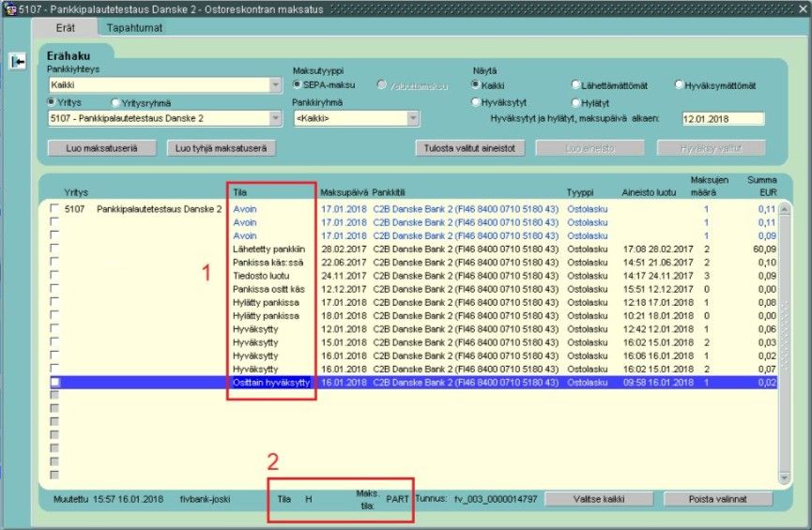Click the fivbank-joski user text

click(205, 499)
